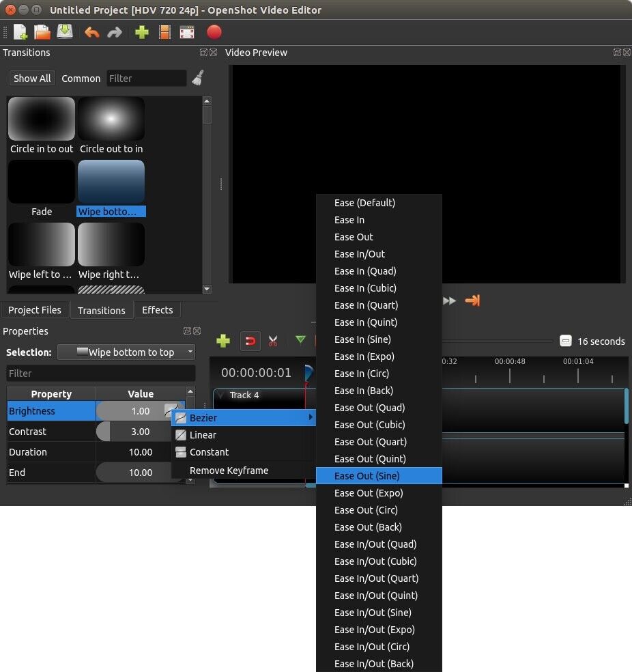Toggle the Show All transitions filter
Viewport: 632px width, 672px height.
pos(31,78)
